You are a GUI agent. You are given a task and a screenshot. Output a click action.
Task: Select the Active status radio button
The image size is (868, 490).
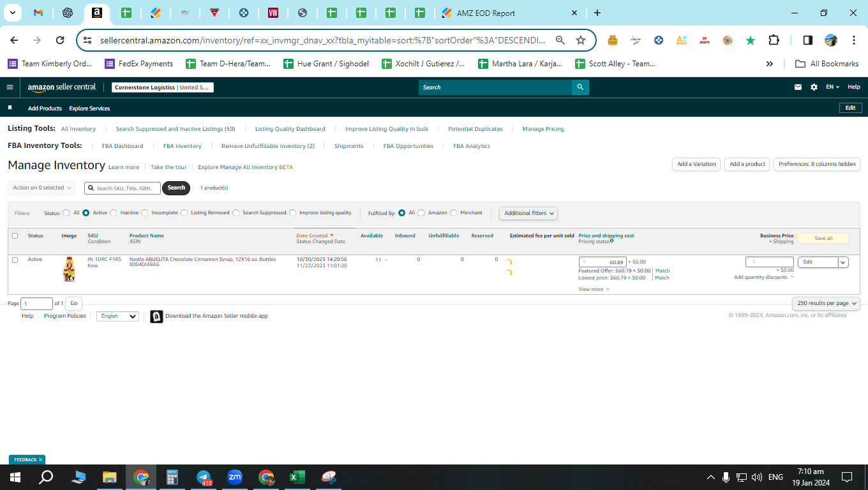click(86, 213)
